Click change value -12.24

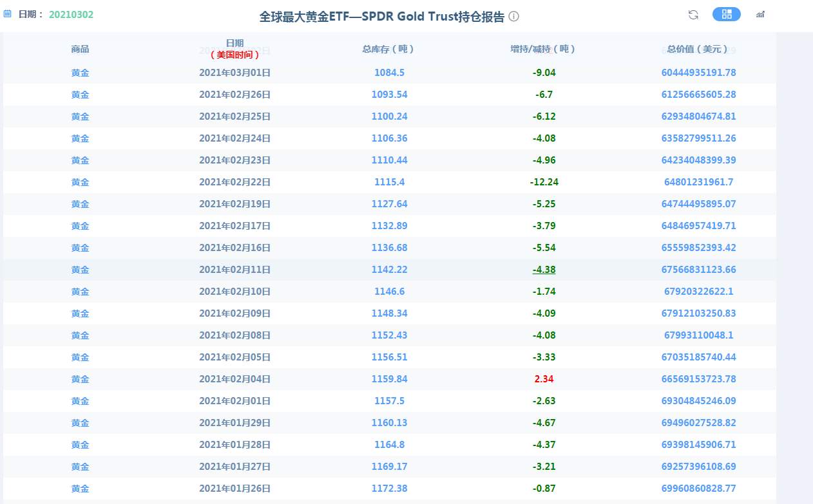tap(544, 182)
